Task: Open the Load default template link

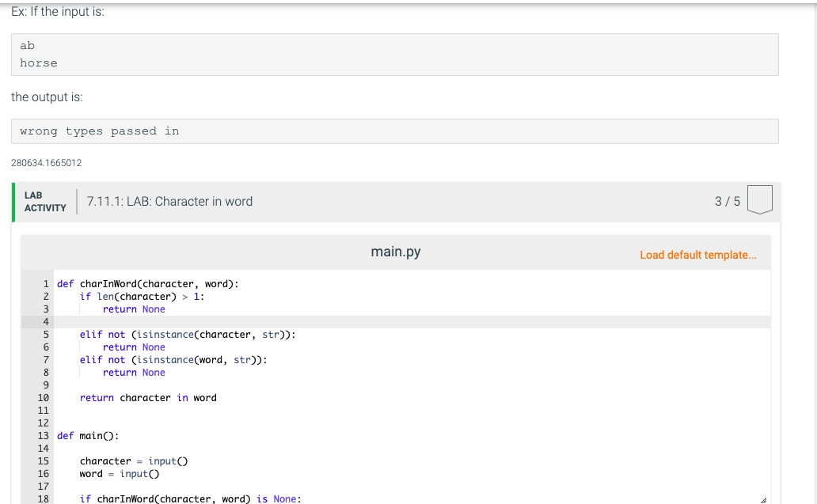Action: (x=697, y=255)
